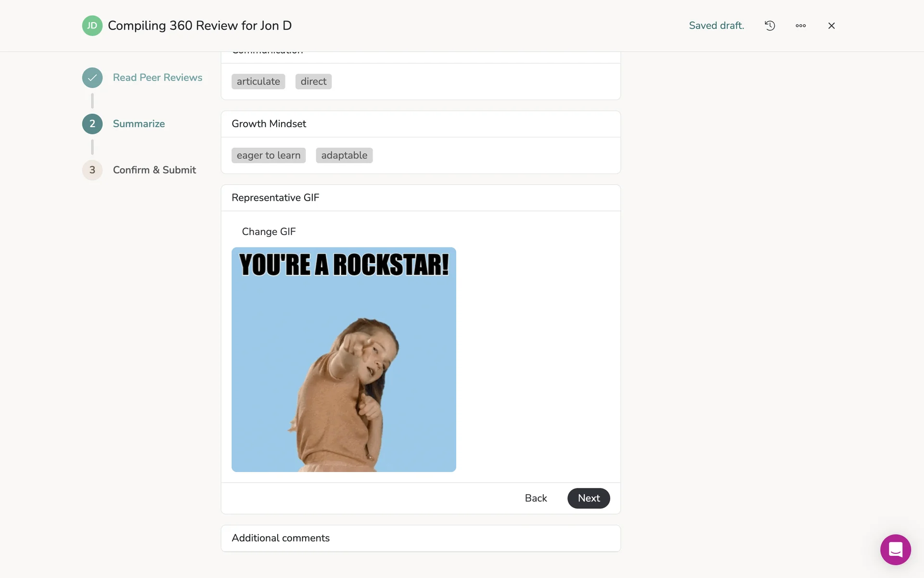Select step 2 circle icon

pos(92,124)
